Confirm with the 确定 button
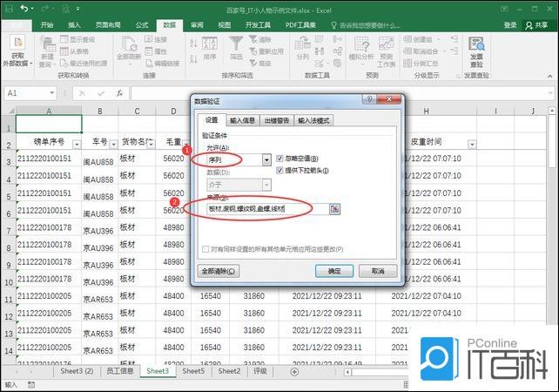 click(334, 271)
